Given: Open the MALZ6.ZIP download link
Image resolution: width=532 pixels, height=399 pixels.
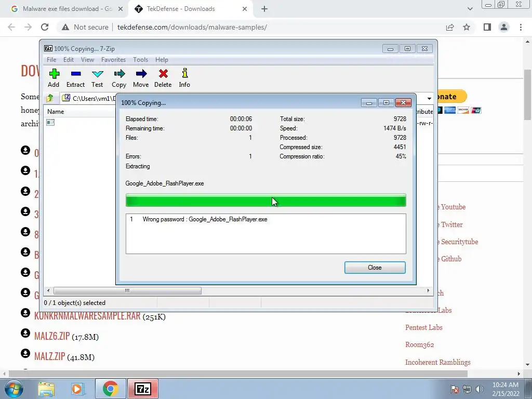Looking at the screenshot, I should pos(52,336).
